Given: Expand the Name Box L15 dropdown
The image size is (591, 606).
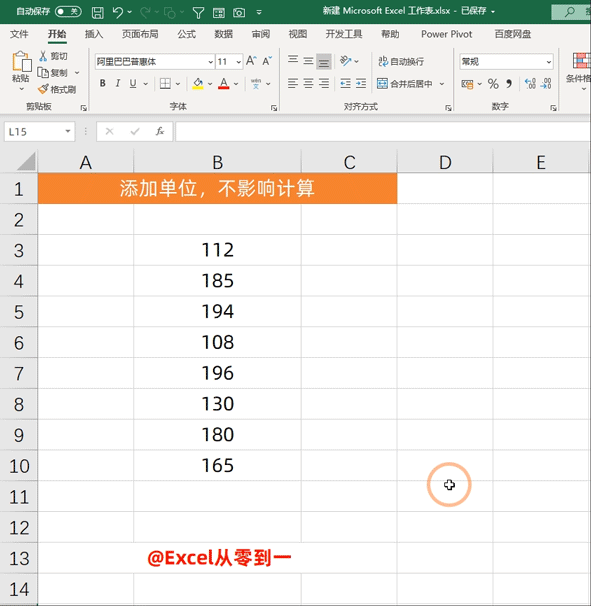Looking at the screenshot, I should pyautogui.click(x=68, y=131).
